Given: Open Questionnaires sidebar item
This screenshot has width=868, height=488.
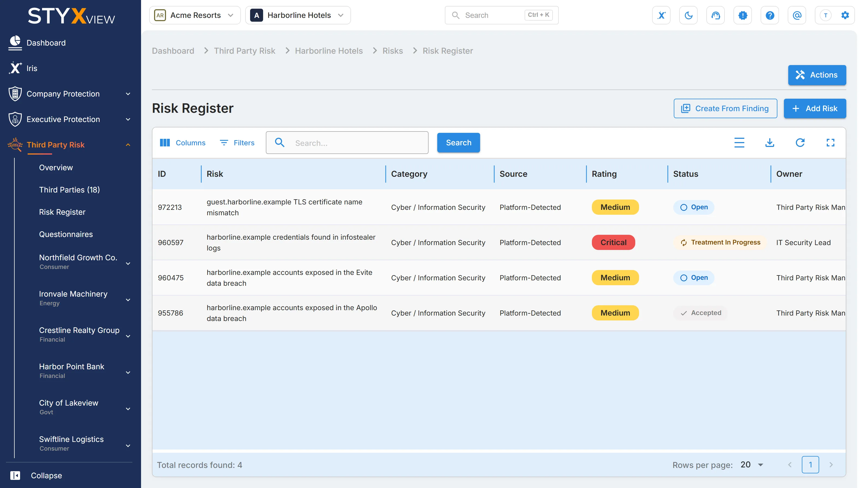Looking at the screenshot, I should pyautogui.click(x=66, y=234).
